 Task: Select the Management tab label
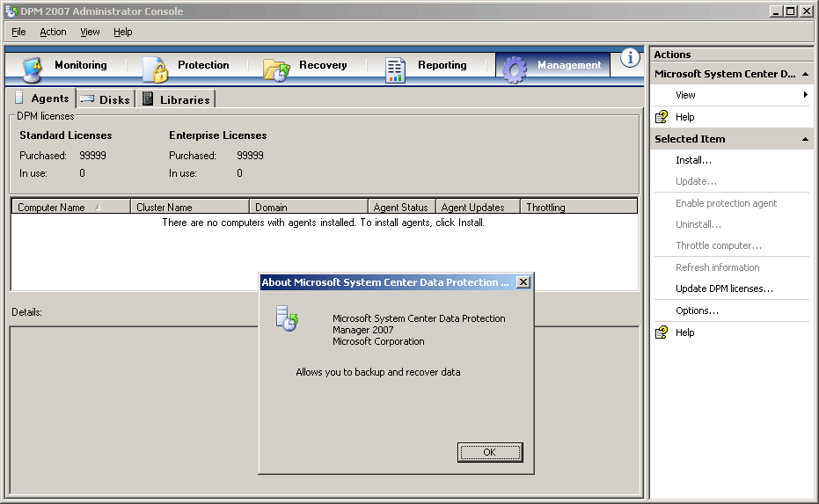point(569,65)
